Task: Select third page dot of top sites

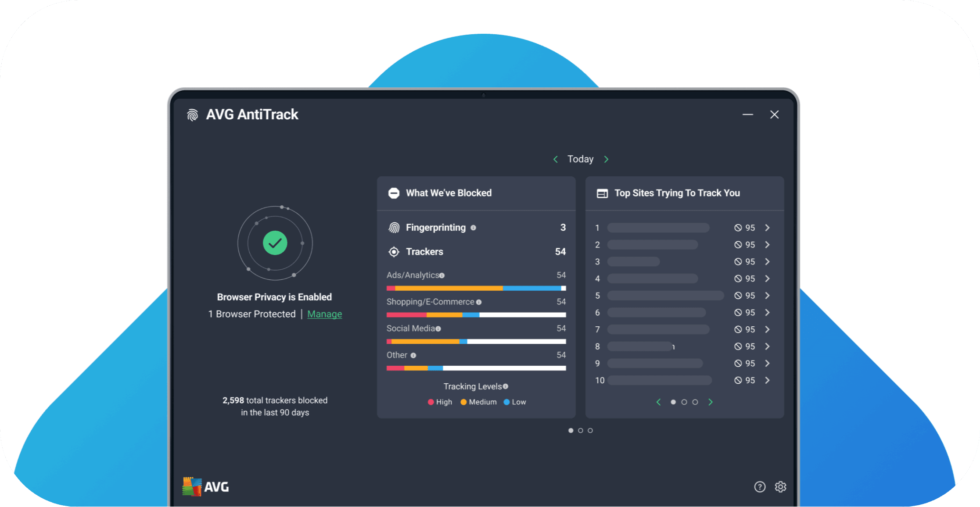Action: 695,402
